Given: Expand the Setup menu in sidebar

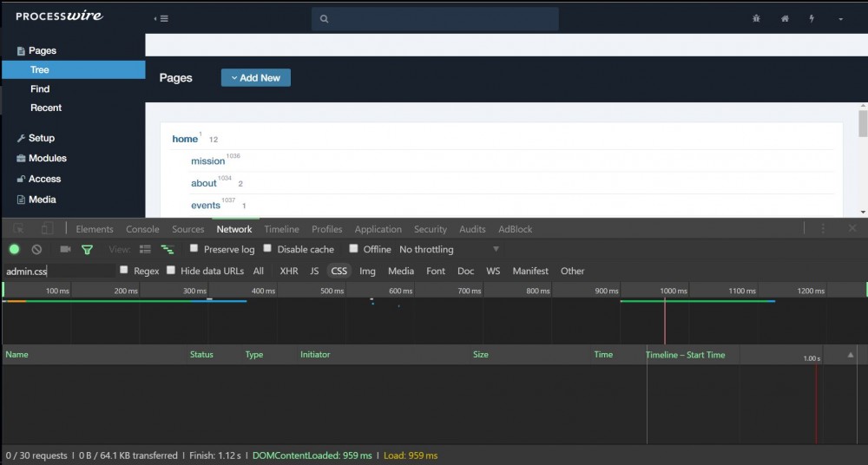Looking at the screenshot, I should 41,138.
